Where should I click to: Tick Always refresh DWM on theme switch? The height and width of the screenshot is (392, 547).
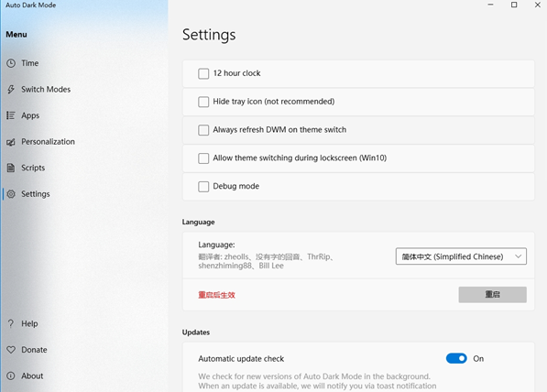(x=203, y=130)
